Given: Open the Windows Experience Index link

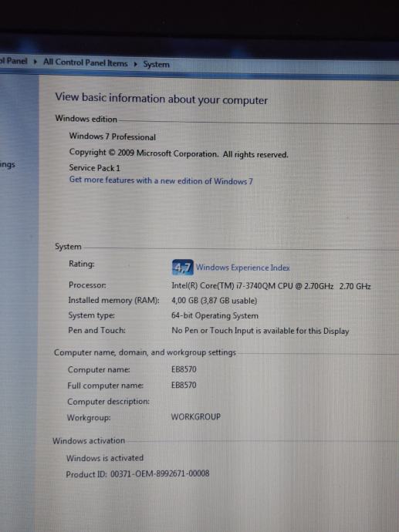Looking at the screenshot, I should tap(243, 268).
